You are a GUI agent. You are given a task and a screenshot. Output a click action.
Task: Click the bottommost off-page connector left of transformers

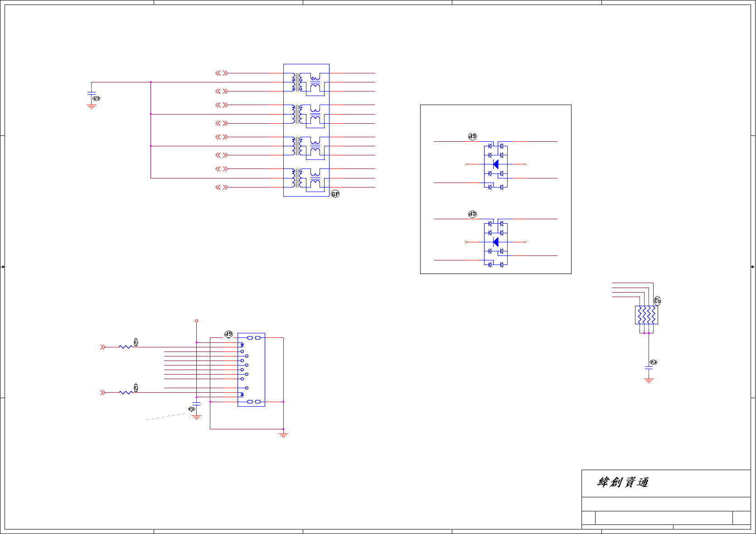point(222,187)
